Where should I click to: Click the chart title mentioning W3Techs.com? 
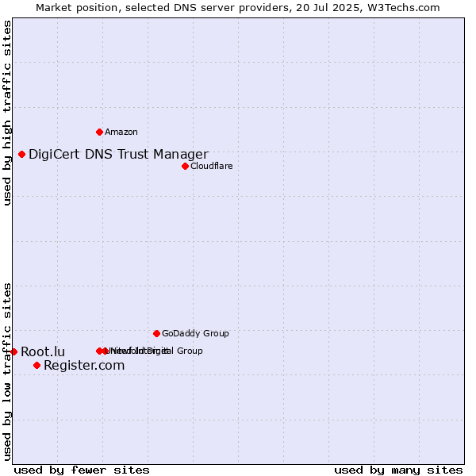[238, 8]
